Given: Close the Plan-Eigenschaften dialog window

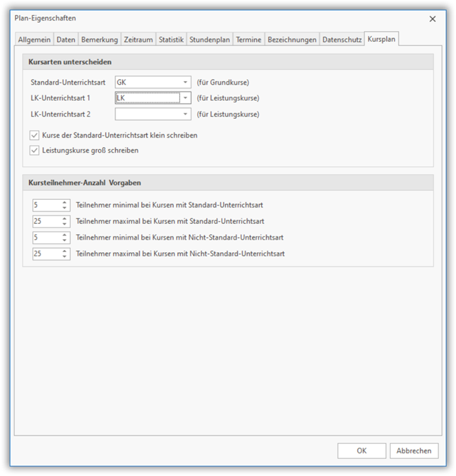Looking at the screenshot, I should (x=433, y=19).
